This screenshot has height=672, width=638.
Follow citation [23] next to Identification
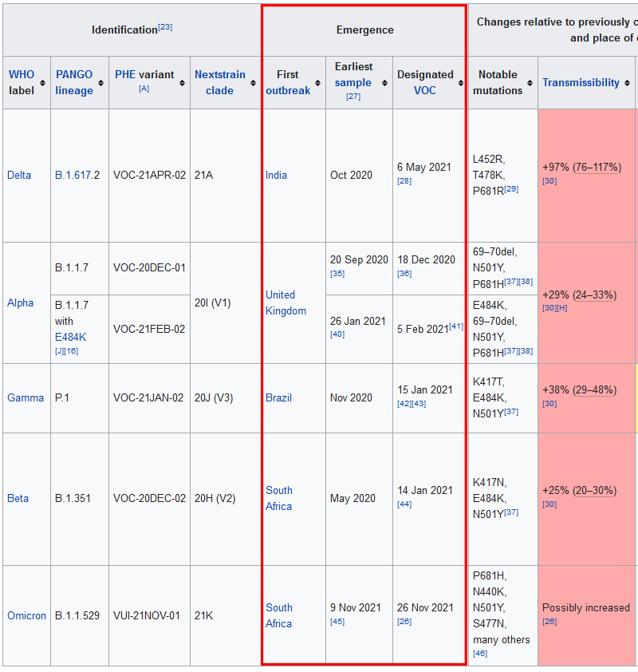pyautogui.click(x=165, y=27)
